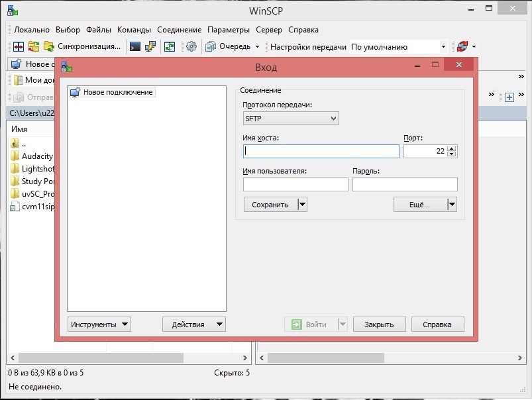Open the Настройки передачи preset combo box
The image size is (532, 400).
[x=398, y=47]
